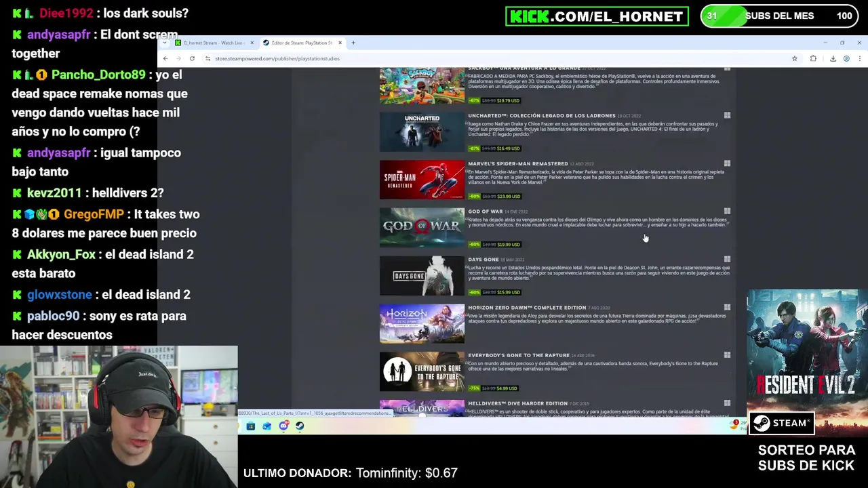Open Marvel's Spider-Man Remastered thumbnail
Viewport: 868px width, 488px height.
click(422, 180)
